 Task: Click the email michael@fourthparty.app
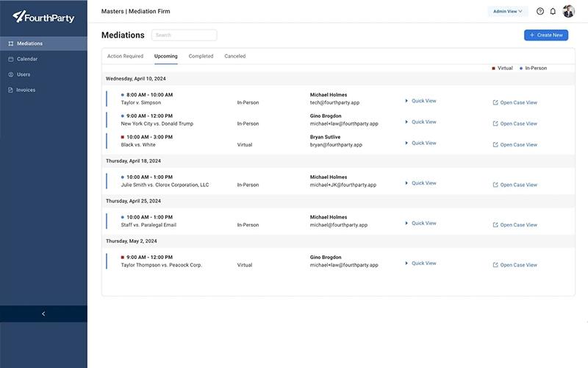coord(339,225)
